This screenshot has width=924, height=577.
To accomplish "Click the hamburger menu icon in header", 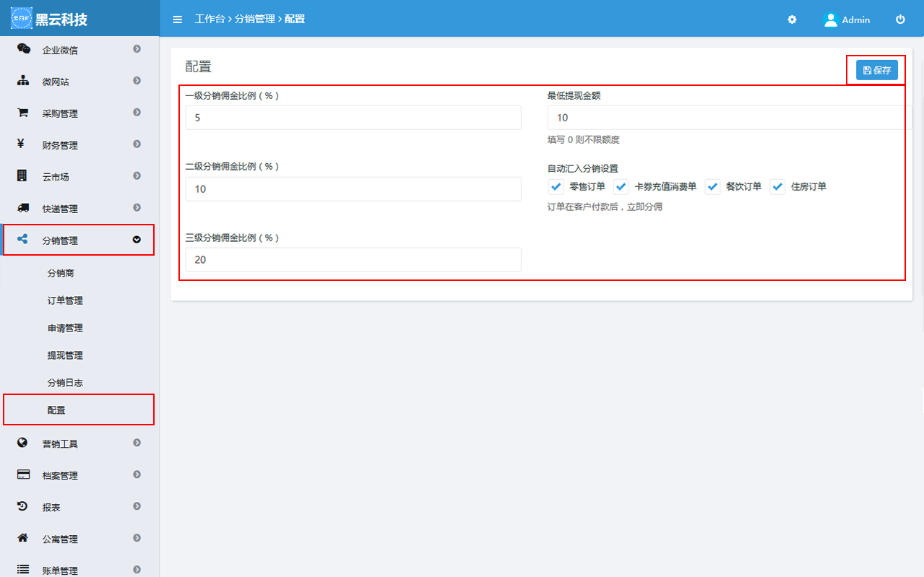I will (178, 19).
